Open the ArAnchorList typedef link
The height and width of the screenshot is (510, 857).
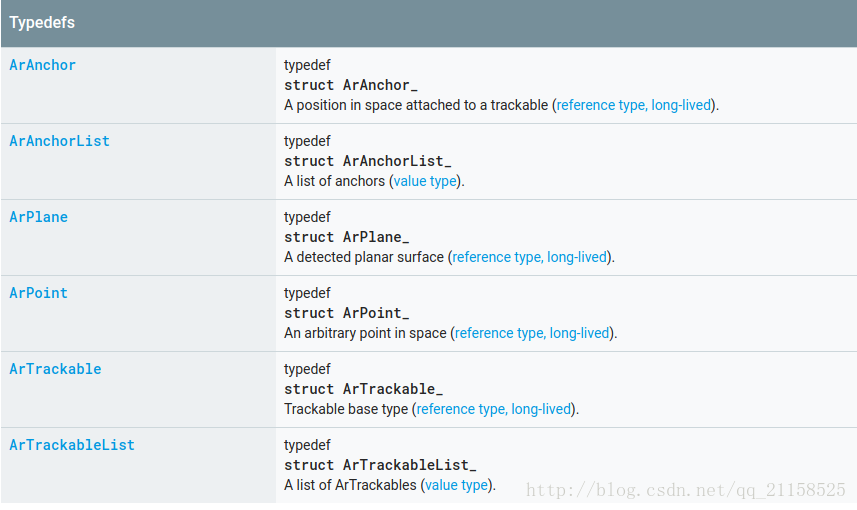pos(60,141)
